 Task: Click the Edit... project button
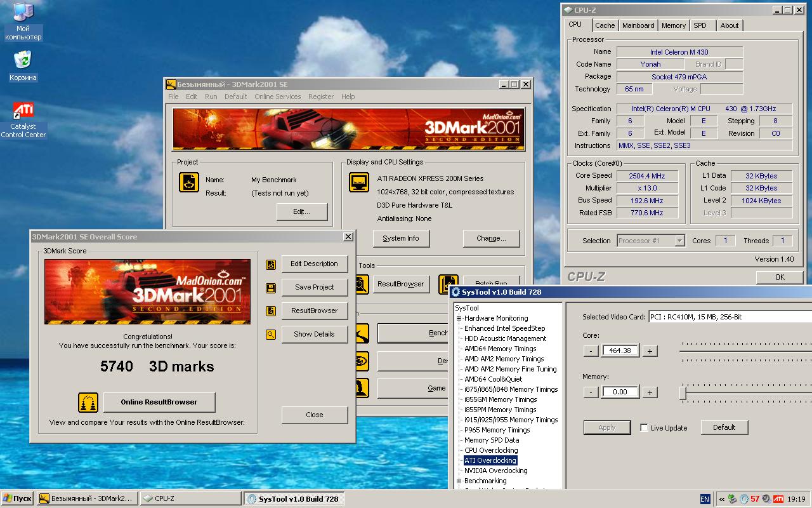(301, 212)
